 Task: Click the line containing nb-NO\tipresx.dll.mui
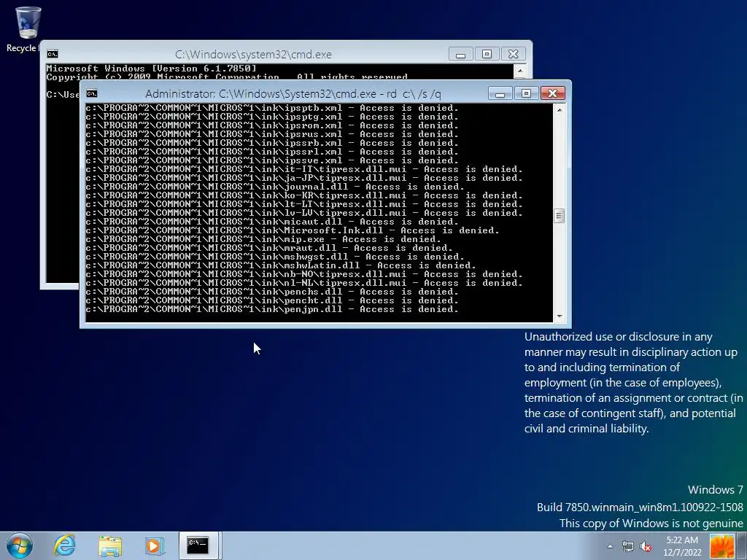304,274
